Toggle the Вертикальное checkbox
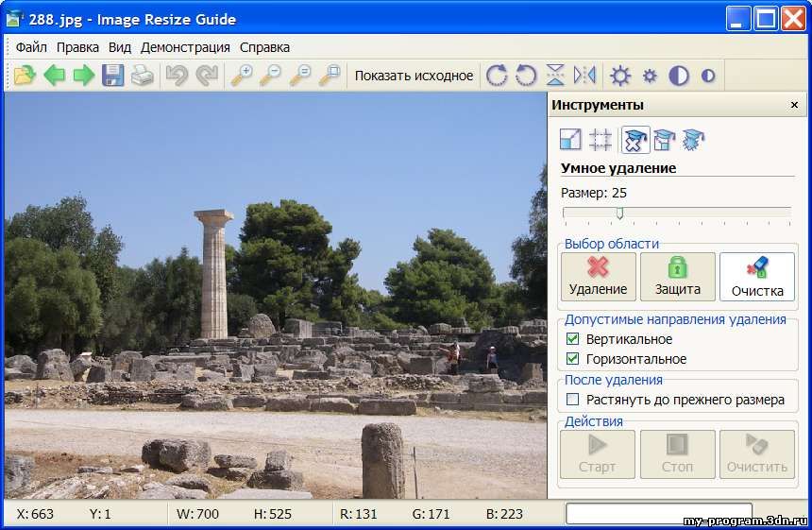The height and width of the screenshot is (530, 812). coord(572,339)
